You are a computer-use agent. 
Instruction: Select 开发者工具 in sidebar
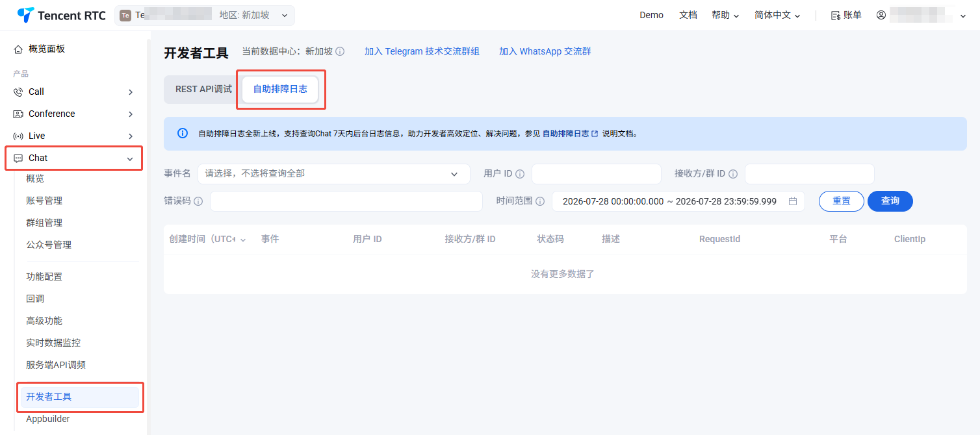[80, 397]
